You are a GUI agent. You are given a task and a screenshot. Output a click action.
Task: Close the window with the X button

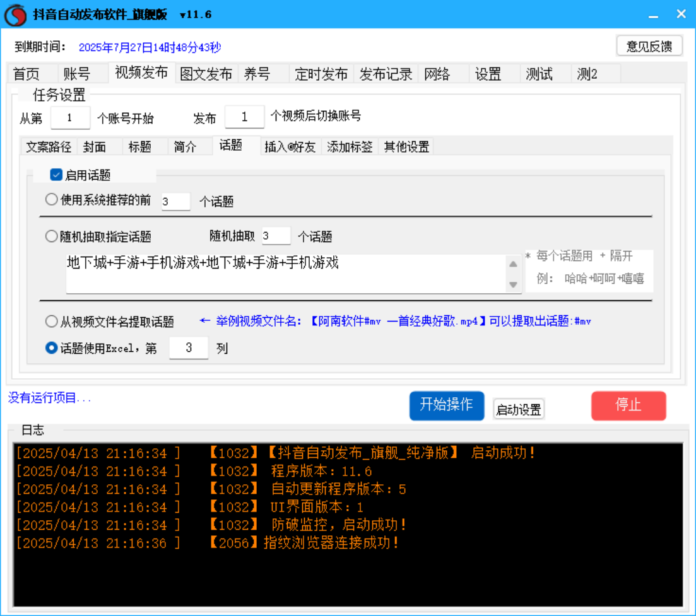click(x=681, y=15)
